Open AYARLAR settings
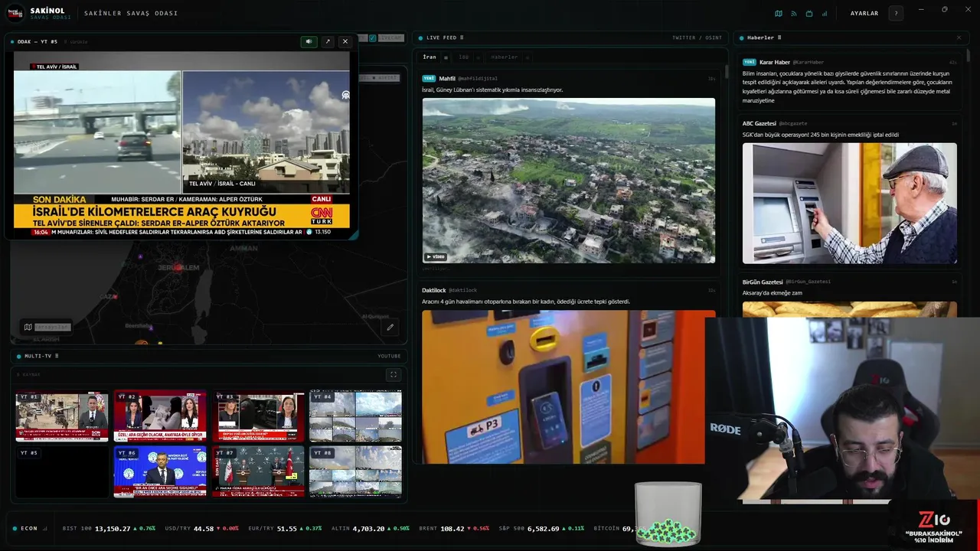The image size is (980, 551). click(864, 13)
